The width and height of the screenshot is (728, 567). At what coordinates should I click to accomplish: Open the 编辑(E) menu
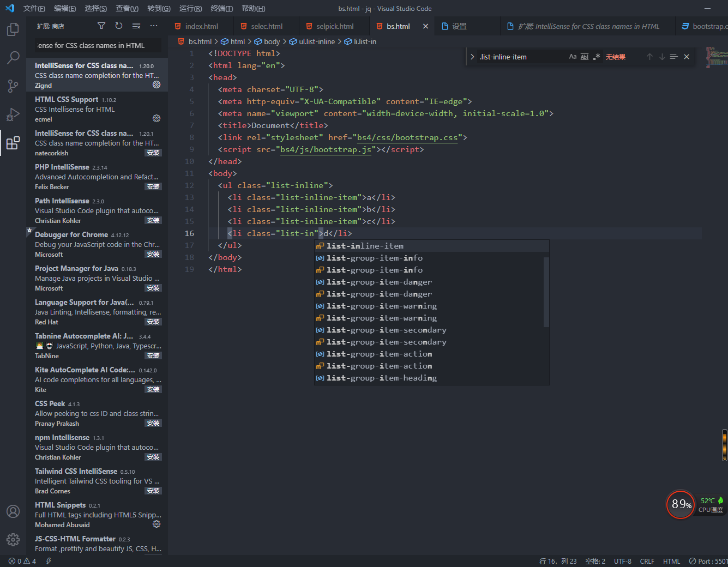coord(65,8)
